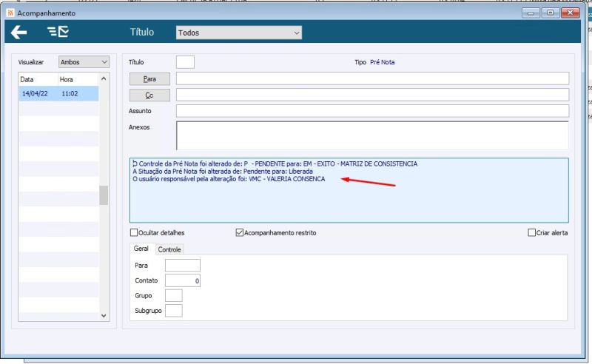Focus the Para recipients text field
Image resolution: width=592 pixels, height=364 pixels.
pos(372,78)
